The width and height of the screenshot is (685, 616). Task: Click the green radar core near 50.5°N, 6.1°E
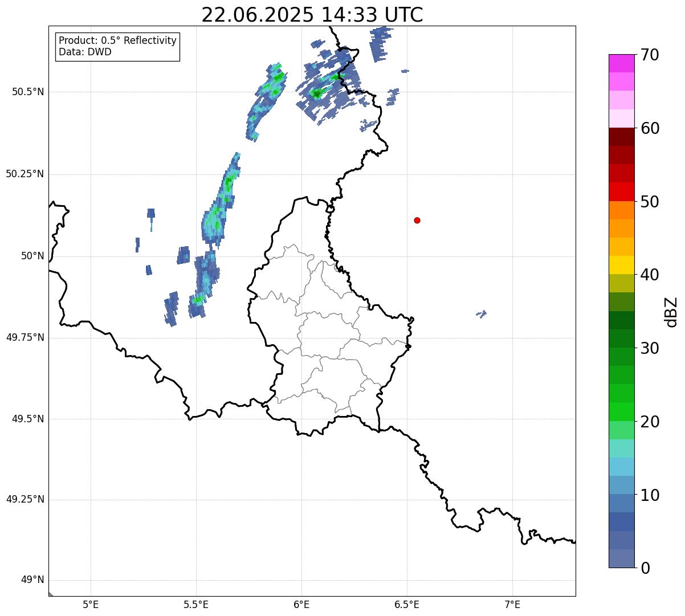point(317,92)
